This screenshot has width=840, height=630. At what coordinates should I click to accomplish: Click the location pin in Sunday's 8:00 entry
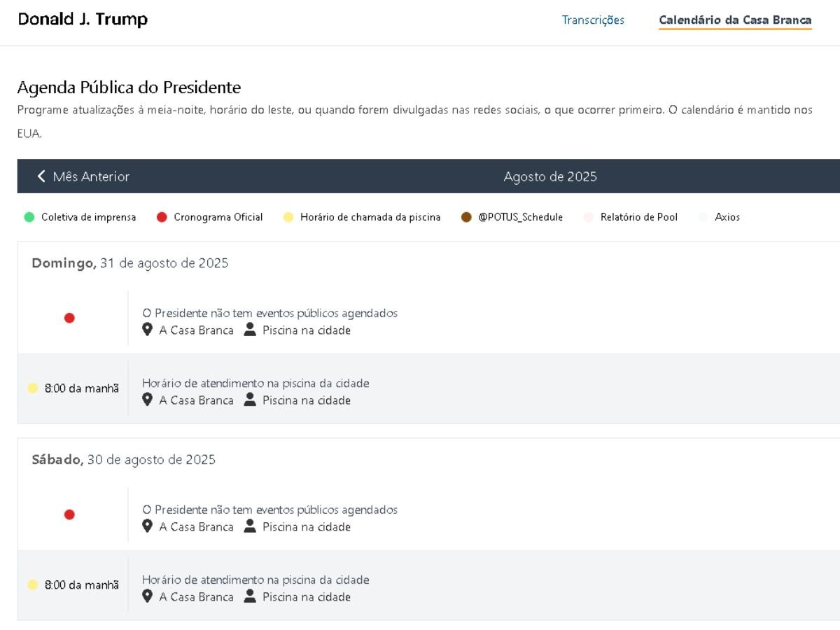tap(147, 400)
